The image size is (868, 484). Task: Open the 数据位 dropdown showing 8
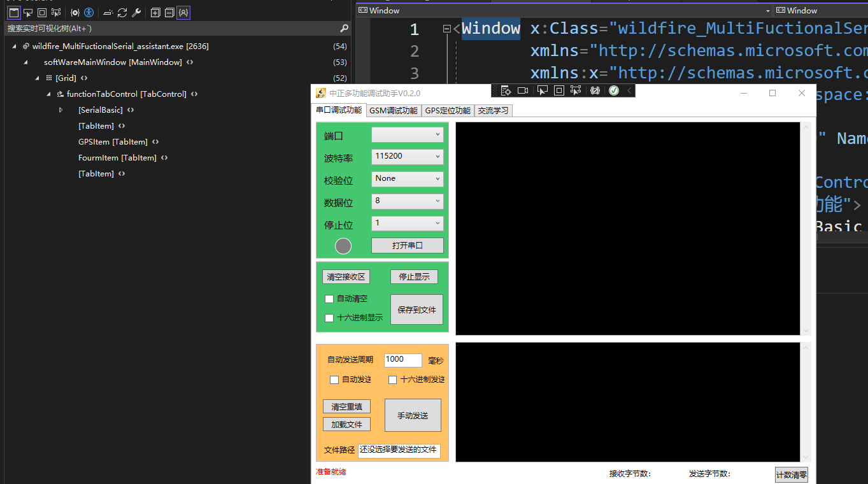click(x=408, y=201)
